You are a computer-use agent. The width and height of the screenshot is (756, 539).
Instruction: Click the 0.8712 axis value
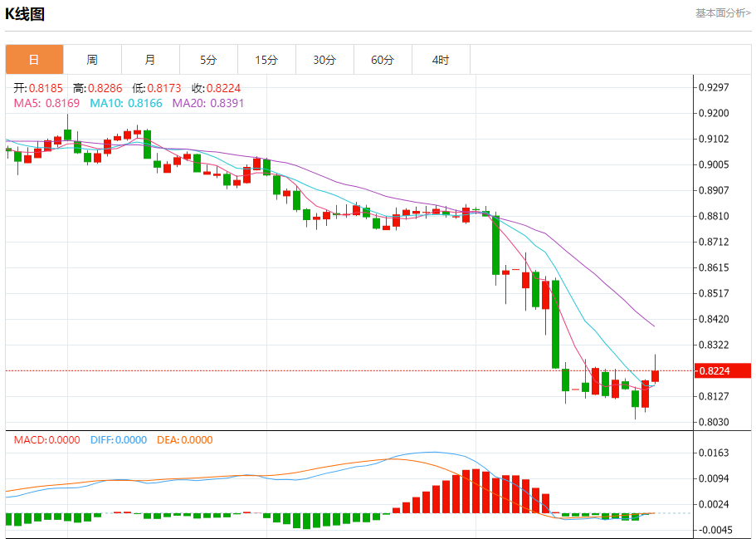coord(714,242)
